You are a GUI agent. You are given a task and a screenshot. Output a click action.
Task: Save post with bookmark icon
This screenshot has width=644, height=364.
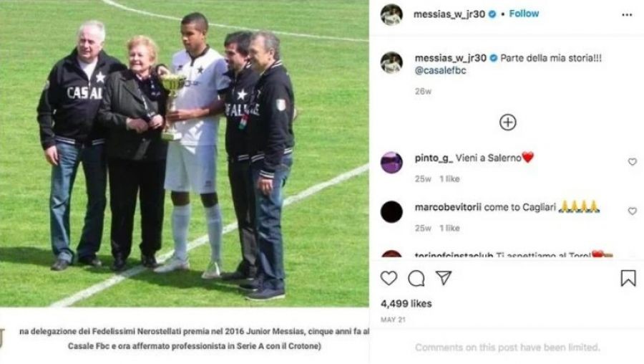pyautogui.click(x=628, y=279)
